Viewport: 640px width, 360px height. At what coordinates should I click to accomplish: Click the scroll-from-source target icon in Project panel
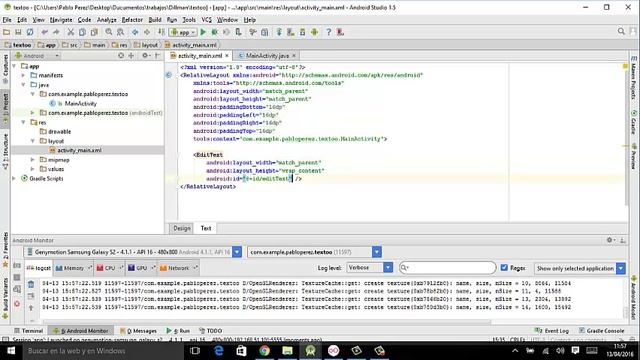(121, 56)
